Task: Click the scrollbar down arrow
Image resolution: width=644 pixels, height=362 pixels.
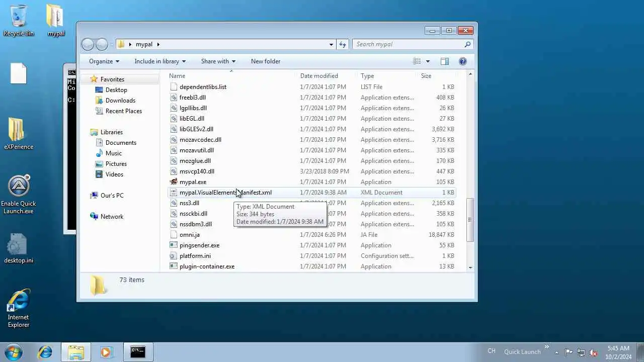Action: [x=470, y=267]
